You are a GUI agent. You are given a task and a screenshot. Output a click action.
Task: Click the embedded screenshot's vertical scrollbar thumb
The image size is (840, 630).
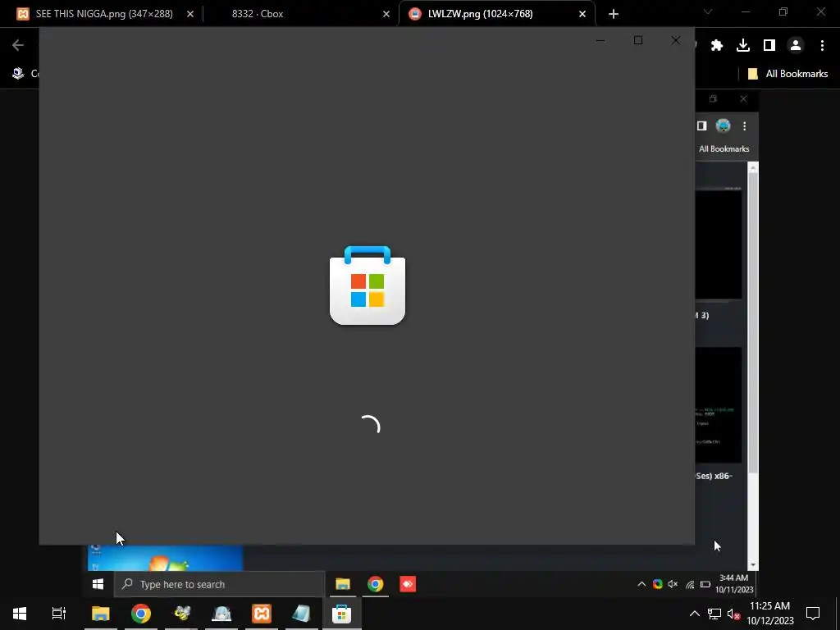click(753, 323)
